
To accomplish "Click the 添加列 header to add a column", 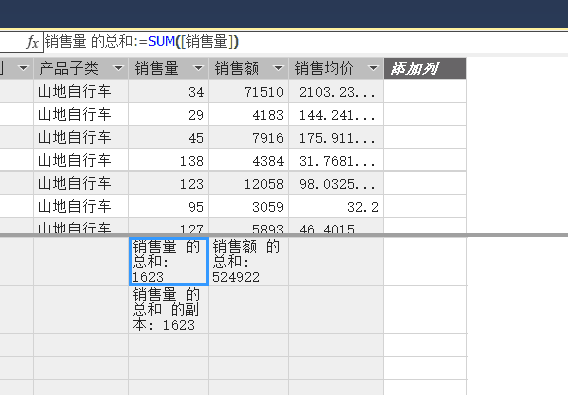I will [425, 68].
